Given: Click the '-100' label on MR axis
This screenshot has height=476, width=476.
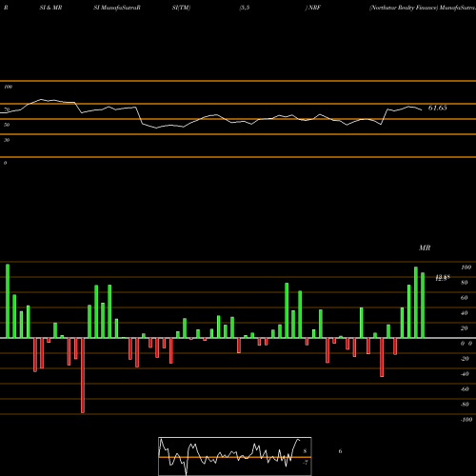Looking at the screenshot, I should 466,420.
